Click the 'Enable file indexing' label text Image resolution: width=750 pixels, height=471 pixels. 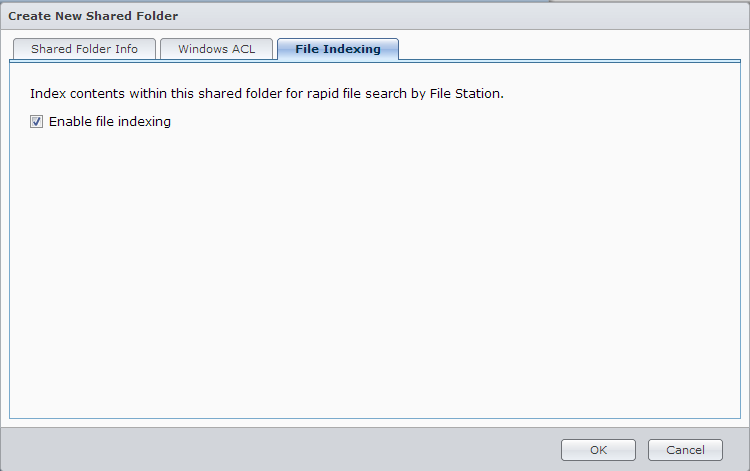point(110,122)
